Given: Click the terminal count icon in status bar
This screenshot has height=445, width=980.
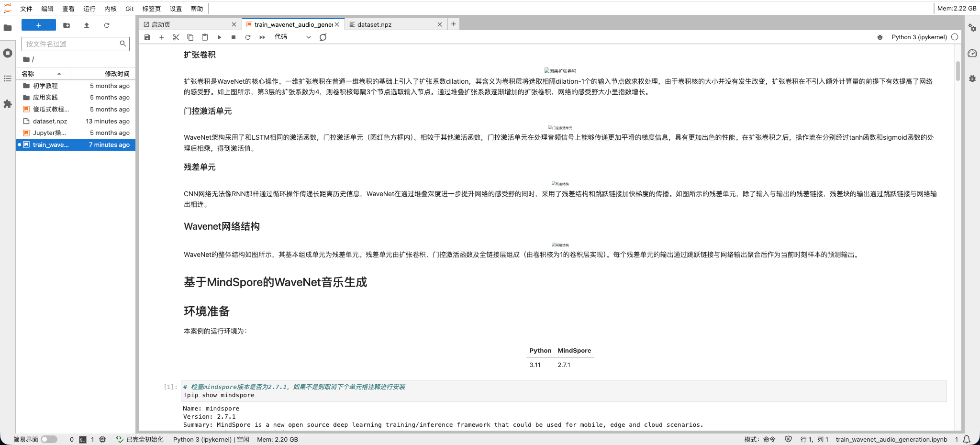Looking at the screenshot, I should point(83,439).
